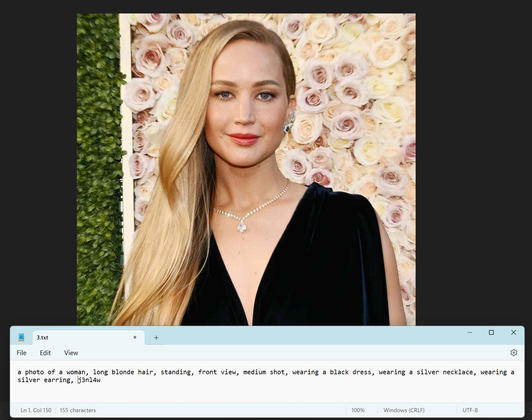Screen dimensions: 532x420
Task: Click the Windows (CRLF) line-ending indicator
Action: coord(404,410)
